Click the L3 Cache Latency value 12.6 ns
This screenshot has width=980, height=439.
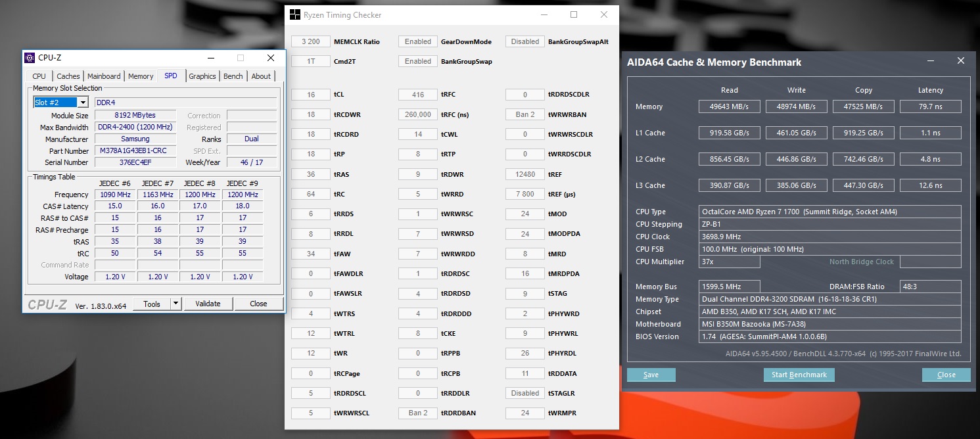pos(931,185)
